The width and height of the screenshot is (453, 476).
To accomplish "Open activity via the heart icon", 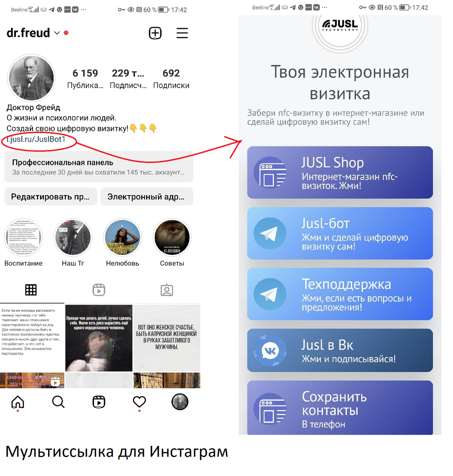I will 139,402.
